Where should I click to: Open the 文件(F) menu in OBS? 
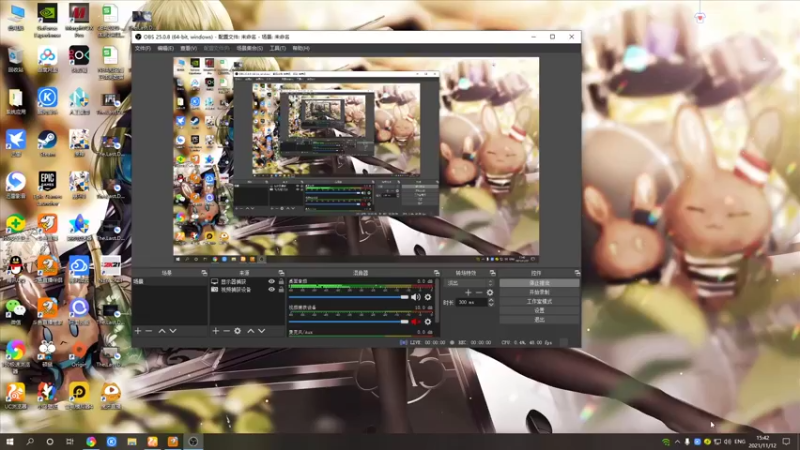[x=142, y=48]
